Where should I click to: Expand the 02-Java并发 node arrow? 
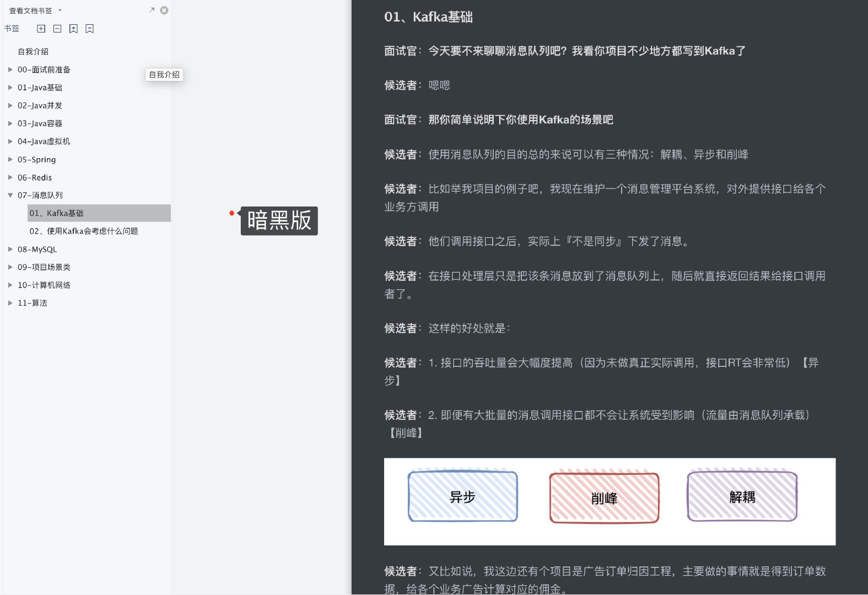coord(10,105)
